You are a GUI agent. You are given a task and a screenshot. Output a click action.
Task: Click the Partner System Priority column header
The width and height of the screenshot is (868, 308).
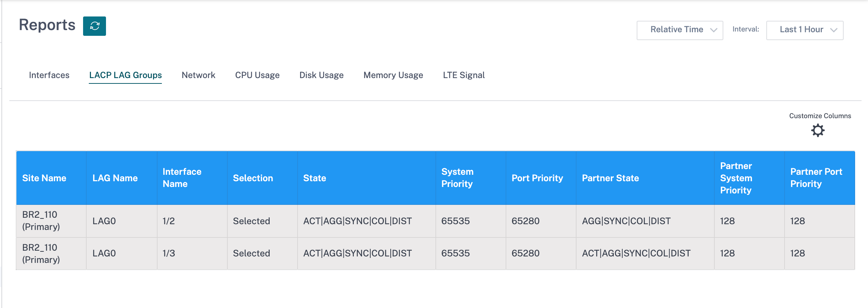click(749, 178)
